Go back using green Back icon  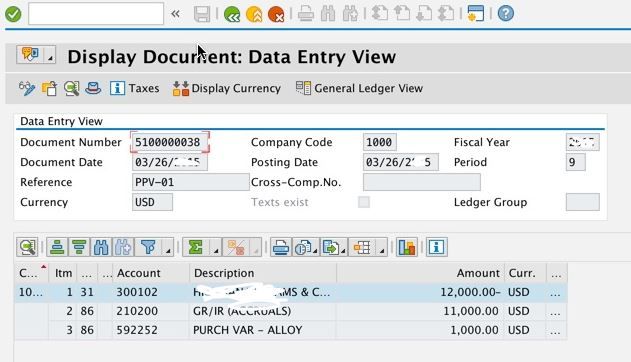[x=232, y=14]
